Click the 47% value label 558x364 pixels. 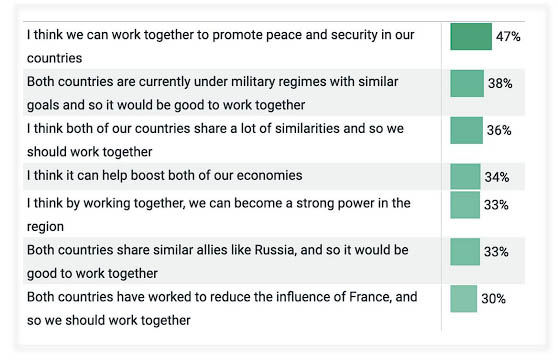click(508, 36)
